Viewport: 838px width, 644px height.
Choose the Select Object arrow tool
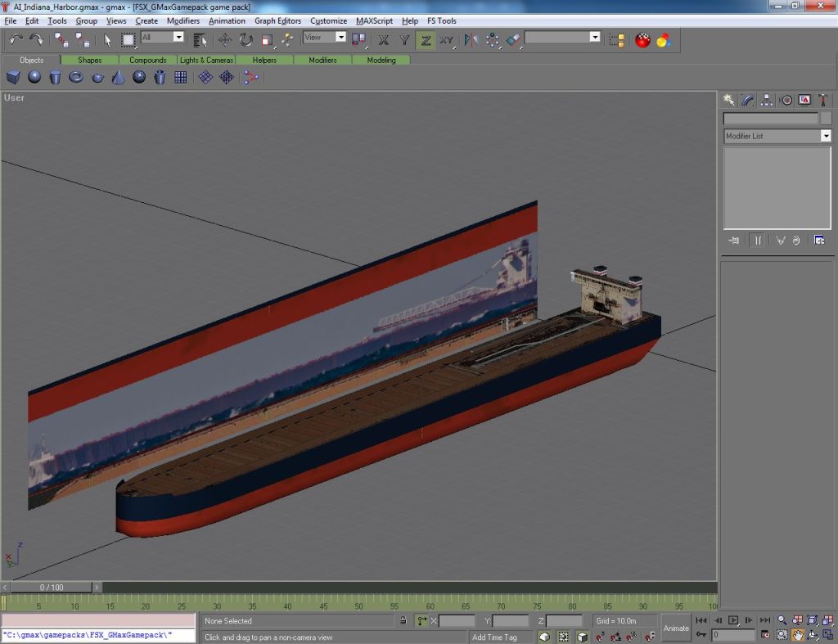[x=107, y=39]
